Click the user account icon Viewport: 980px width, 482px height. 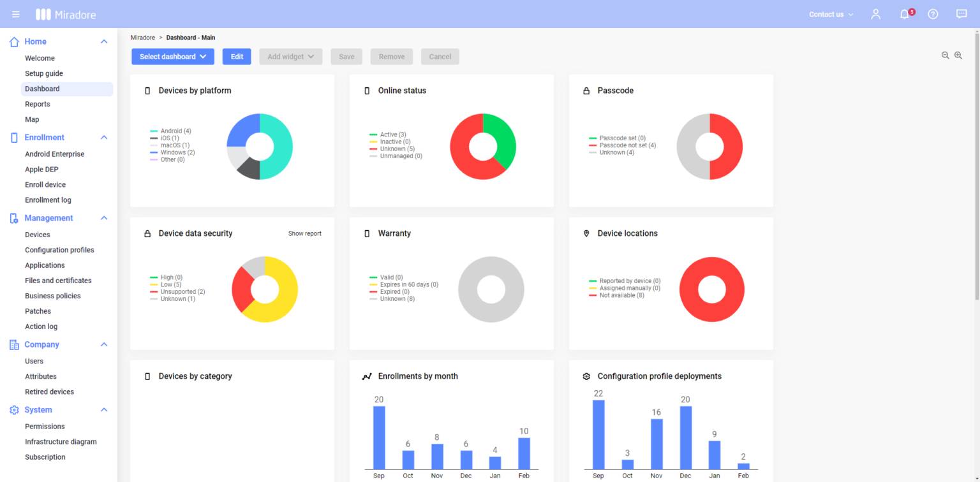876,13
